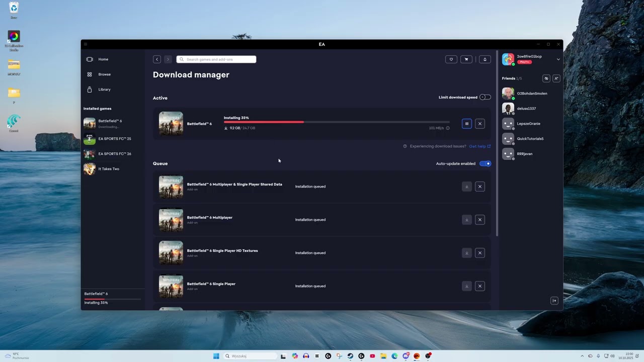Click the download manager vertical scrollbar
The image size is (644, 362).
pyautogui.click(x=497, y=143)
